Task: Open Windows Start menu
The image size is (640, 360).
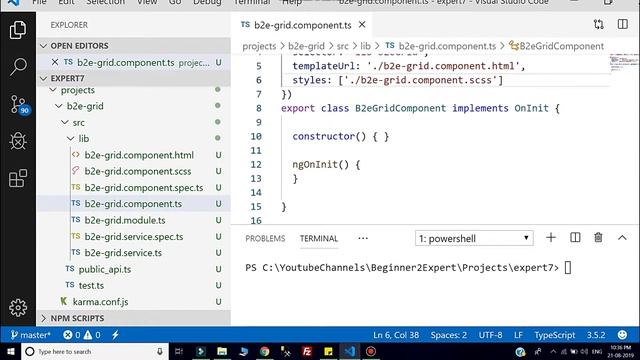Action: click(x=11, y=351)
